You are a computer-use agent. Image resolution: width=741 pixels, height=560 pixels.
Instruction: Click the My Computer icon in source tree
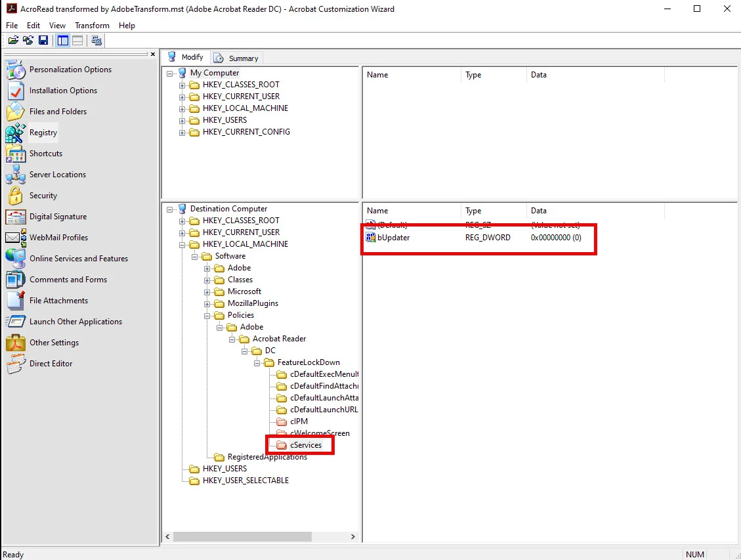(x=182, y=73)
